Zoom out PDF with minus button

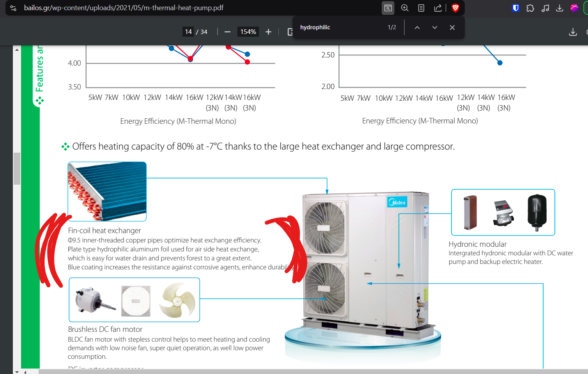click(228, 32)
